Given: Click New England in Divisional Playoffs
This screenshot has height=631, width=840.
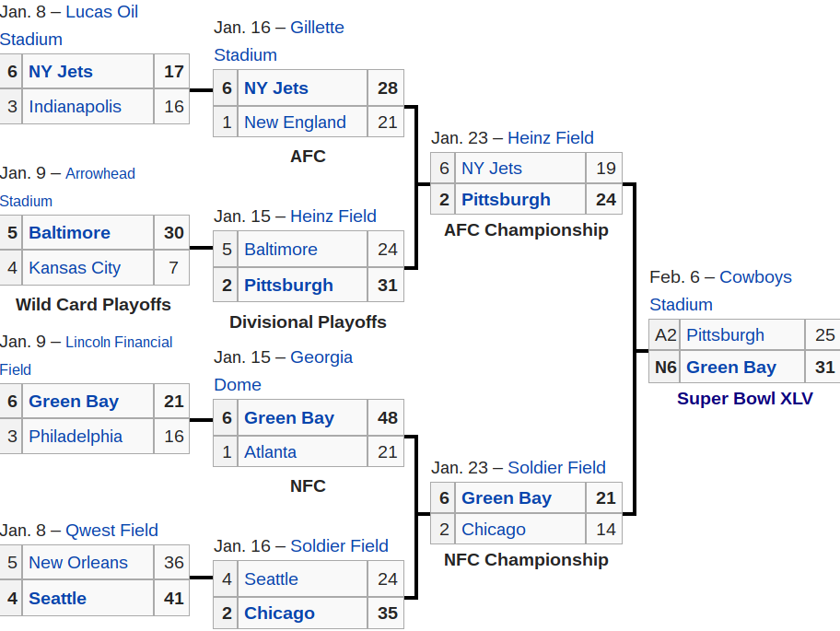Looking at the screenshot, I should coord(295,123).
